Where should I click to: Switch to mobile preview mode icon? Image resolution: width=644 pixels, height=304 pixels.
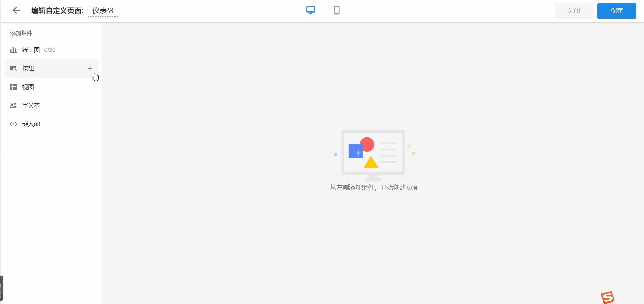click(337, 10)
